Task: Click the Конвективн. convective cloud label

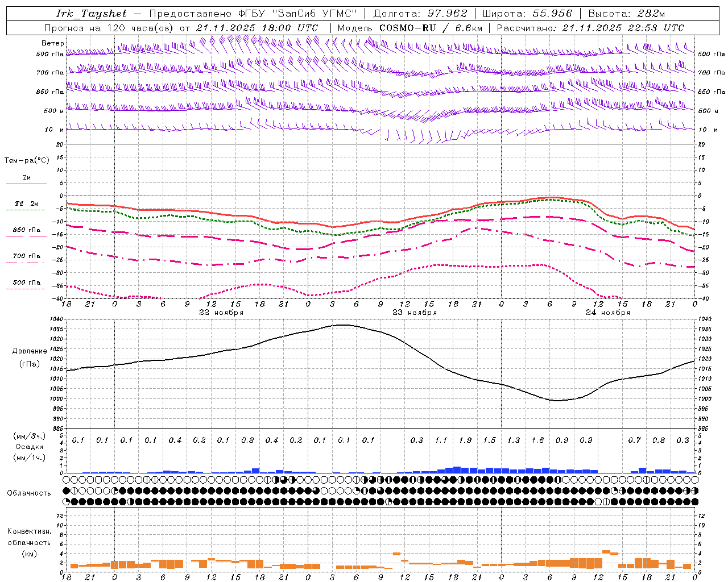Action: pos(29,531)
